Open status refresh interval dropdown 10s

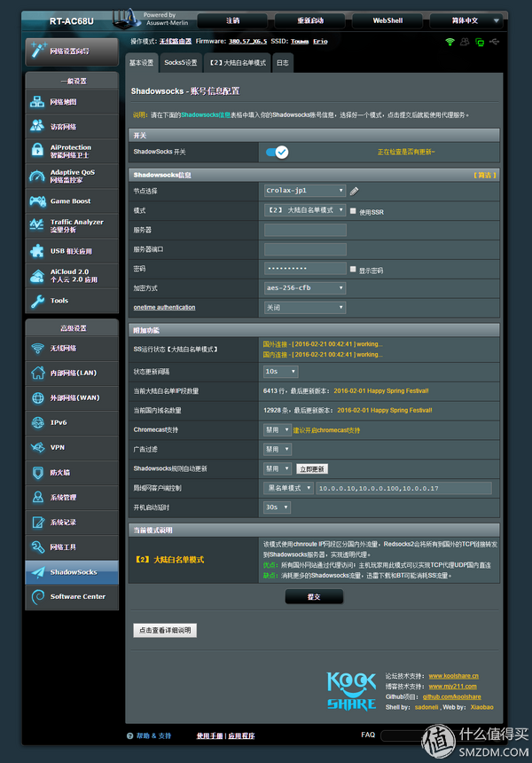pyautogui.click(x=281, y=371)
